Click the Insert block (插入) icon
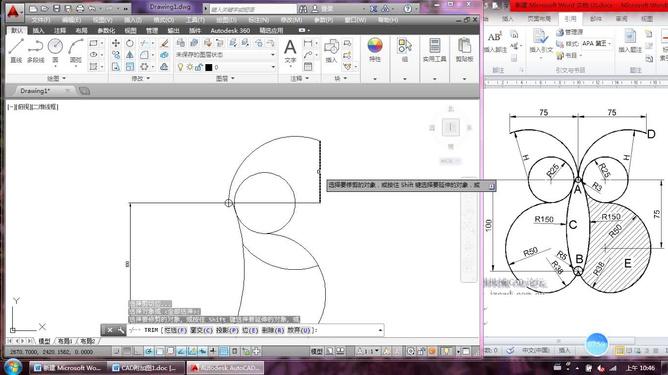Screen dimensions: 668x375 pos(331,51)
